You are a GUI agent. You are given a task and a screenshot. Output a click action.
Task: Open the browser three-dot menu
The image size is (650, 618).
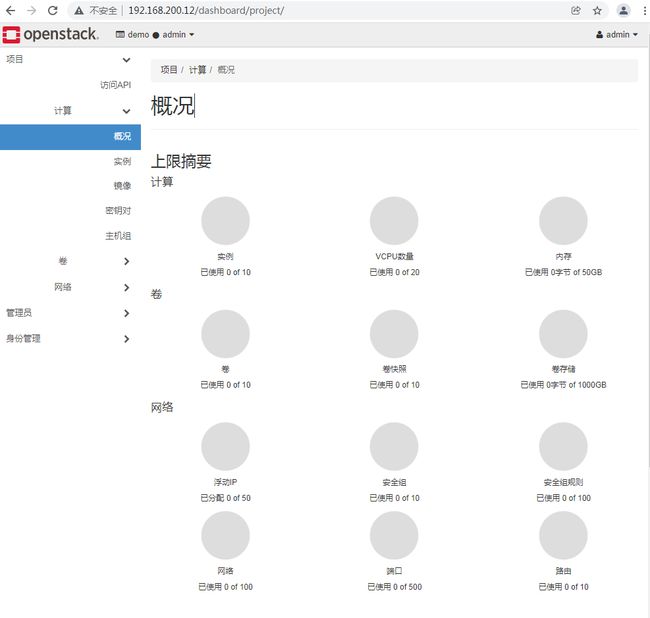(645, 10)
